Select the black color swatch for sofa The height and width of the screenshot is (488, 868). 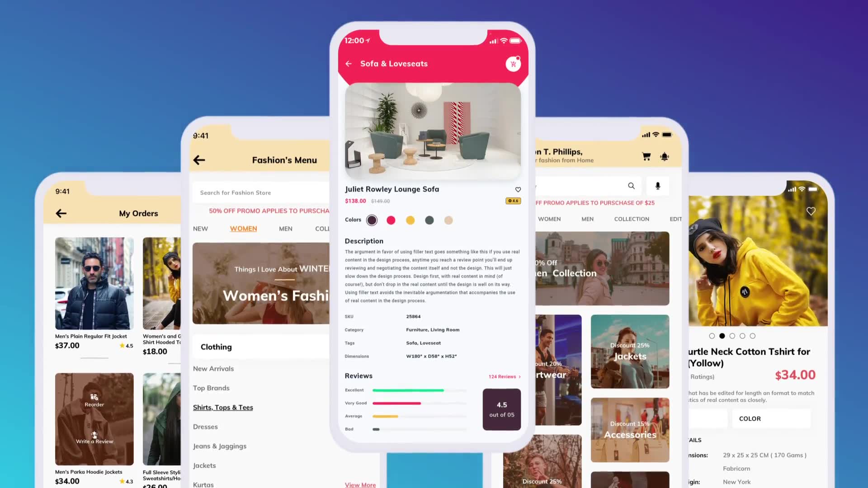tap(372, 220)
